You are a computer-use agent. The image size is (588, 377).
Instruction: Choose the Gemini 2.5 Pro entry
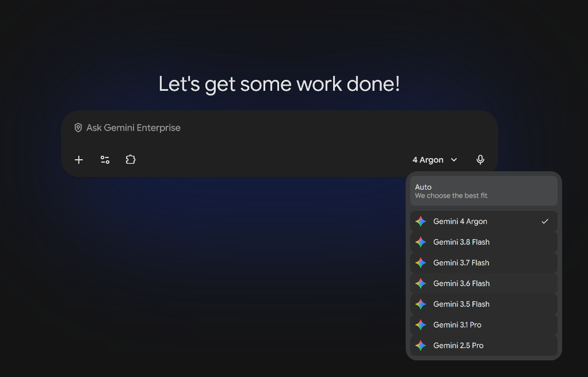point(484,345)
